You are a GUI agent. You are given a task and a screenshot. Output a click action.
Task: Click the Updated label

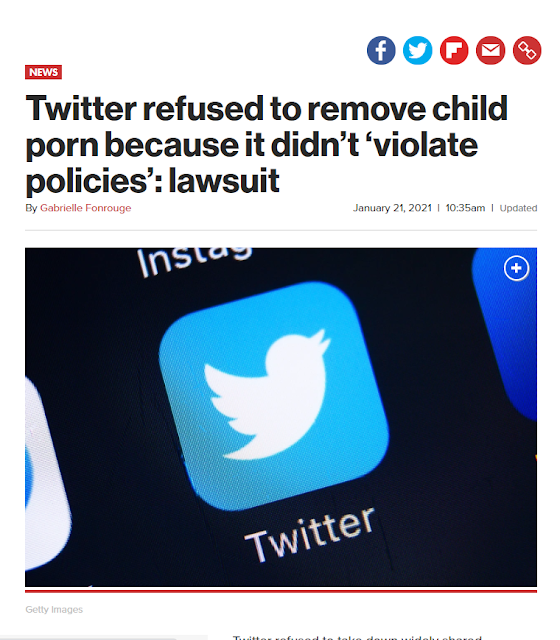pyautogui.click(x=518, y=208)
